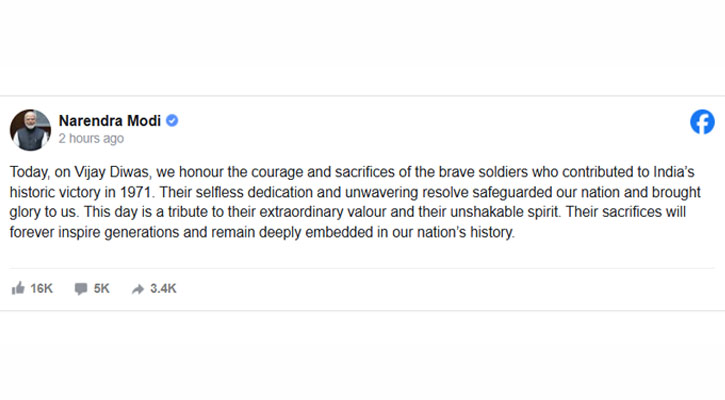Click the 16K likes count
Image resolution: width=725 pixels, height=400 pixels.
tap(42, 288)
